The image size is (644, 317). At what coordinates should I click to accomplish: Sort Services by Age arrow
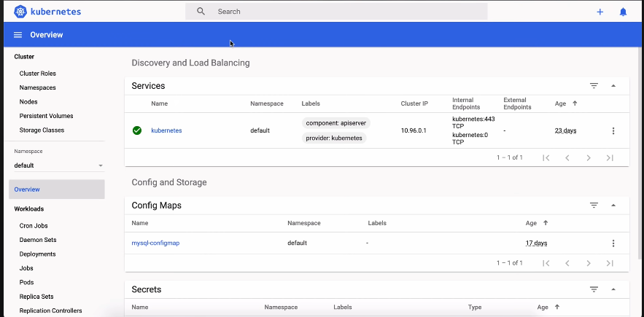(575, 103)
